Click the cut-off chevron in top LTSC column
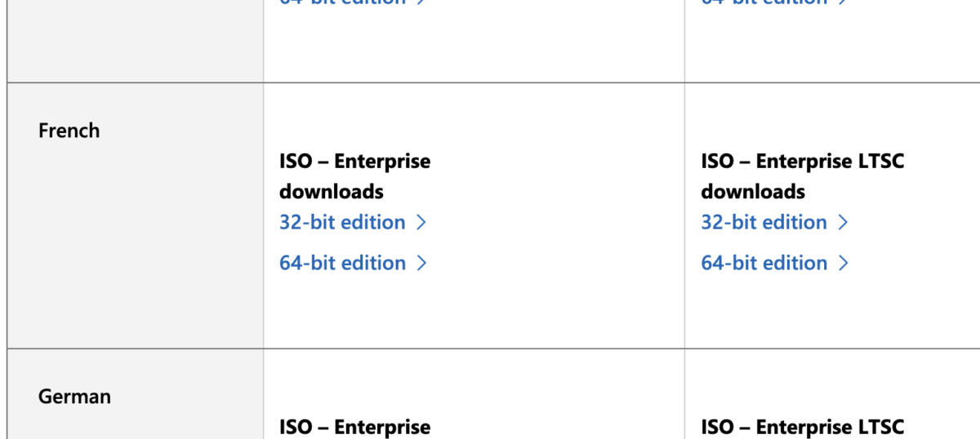The image size is (980, 439). (x=843, y=2)
